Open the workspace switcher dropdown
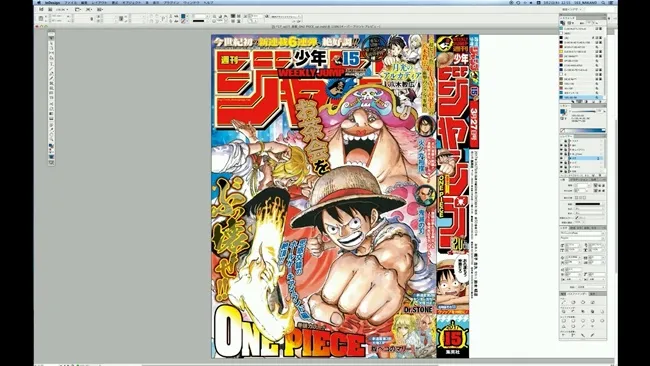Viewport: 650px width, 366px height. tap(572, 9)
